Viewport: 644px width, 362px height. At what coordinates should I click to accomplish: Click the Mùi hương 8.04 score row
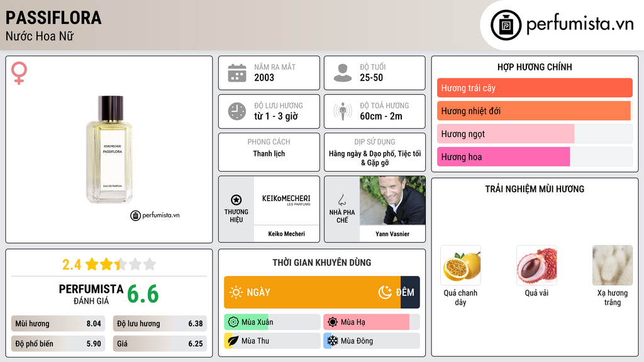[x=58, y=324]
